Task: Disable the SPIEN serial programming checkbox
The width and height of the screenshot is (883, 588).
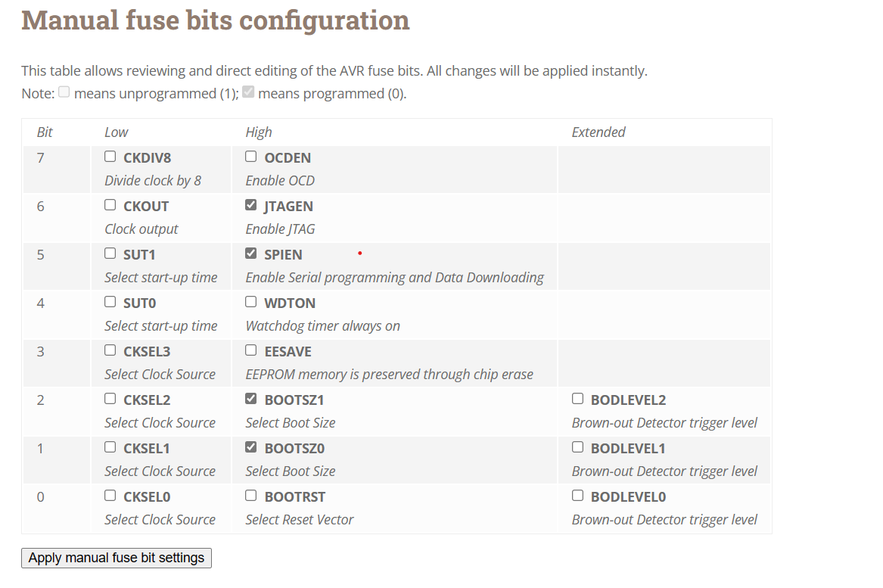Action: 251,254
